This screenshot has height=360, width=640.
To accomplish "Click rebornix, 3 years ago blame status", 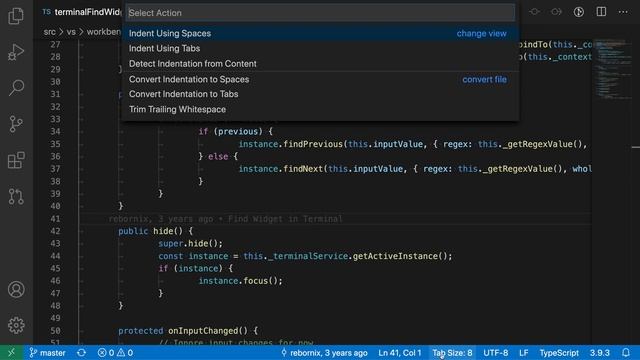I will [x=324, y=353].
